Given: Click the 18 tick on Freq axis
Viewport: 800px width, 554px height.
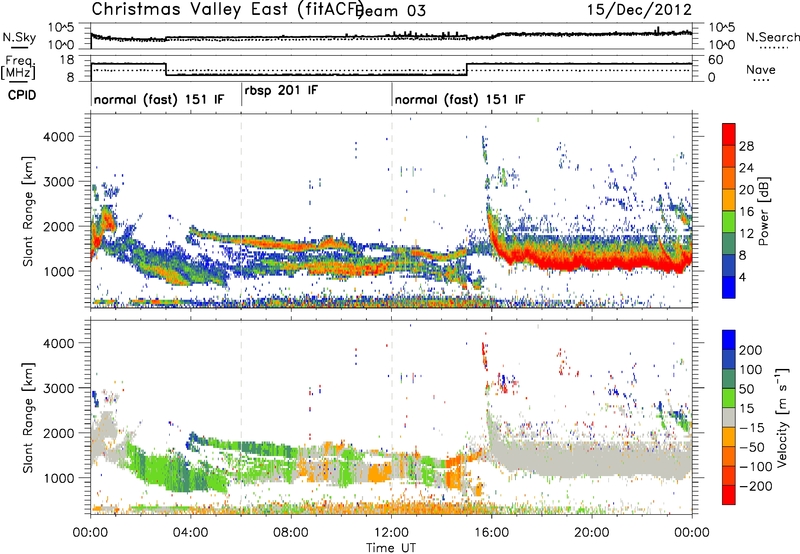Looking at the screenshot, I should tap(66, 60).
